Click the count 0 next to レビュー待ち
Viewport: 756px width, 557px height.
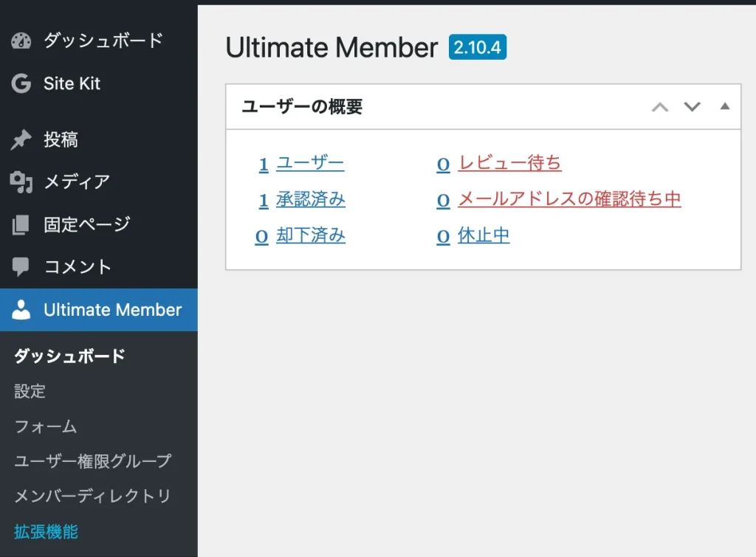(x=443, y=165)
